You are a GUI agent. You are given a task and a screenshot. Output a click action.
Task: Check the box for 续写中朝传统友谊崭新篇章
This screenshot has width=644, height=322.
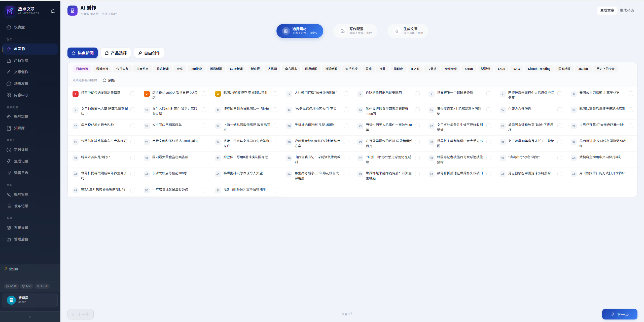pyautogui.click(x=133, y=94)
